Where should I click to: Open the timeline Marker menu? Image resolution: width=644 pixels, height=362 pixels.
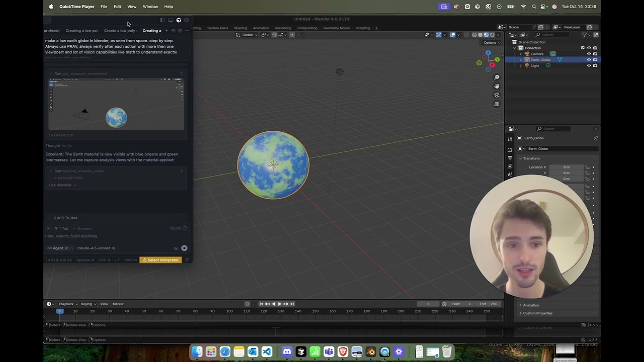tap(118, 304)
